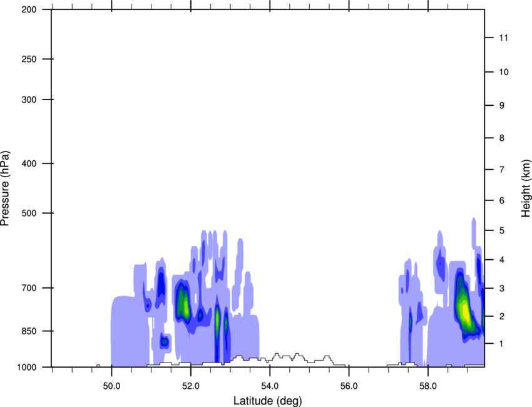532x407 pixels.
Task: Click the 2 km height label
Action: point(502,316)
